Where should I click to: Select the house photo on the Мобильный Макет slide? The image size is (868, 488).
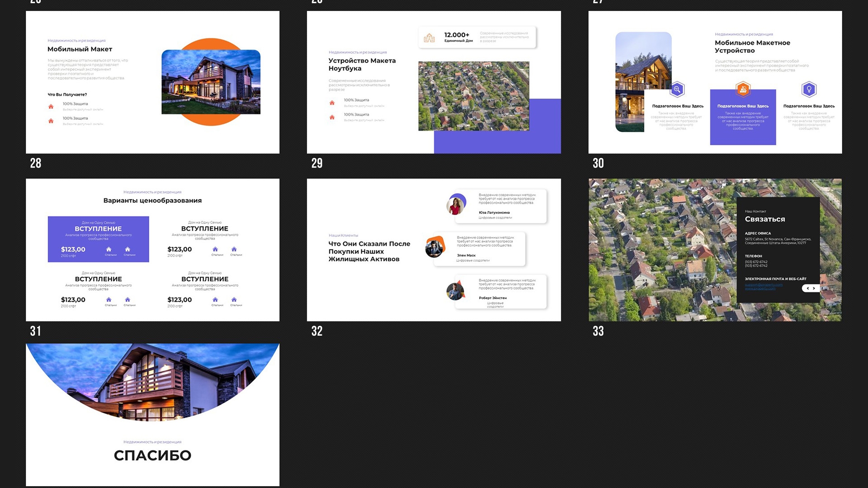(x=211, y=82)
